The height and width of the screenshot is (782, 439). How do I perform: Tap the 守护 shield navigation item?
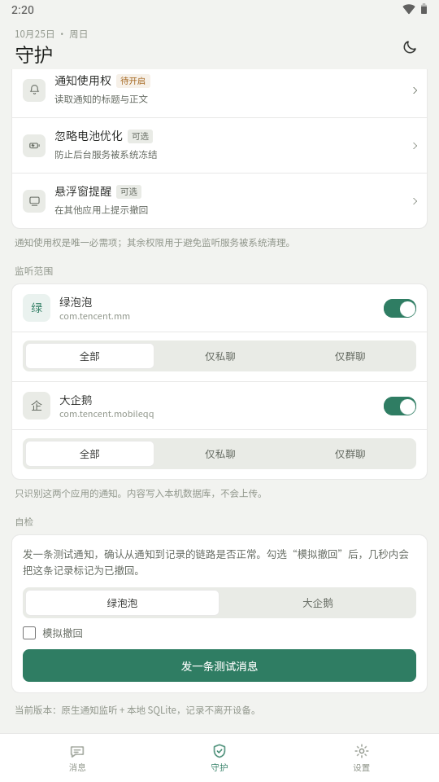220,758
